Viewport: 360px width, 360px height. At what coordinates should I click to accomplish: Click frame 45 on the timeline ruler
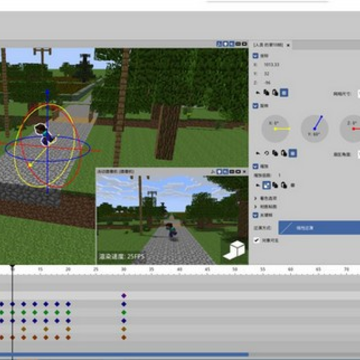(207, 269)
